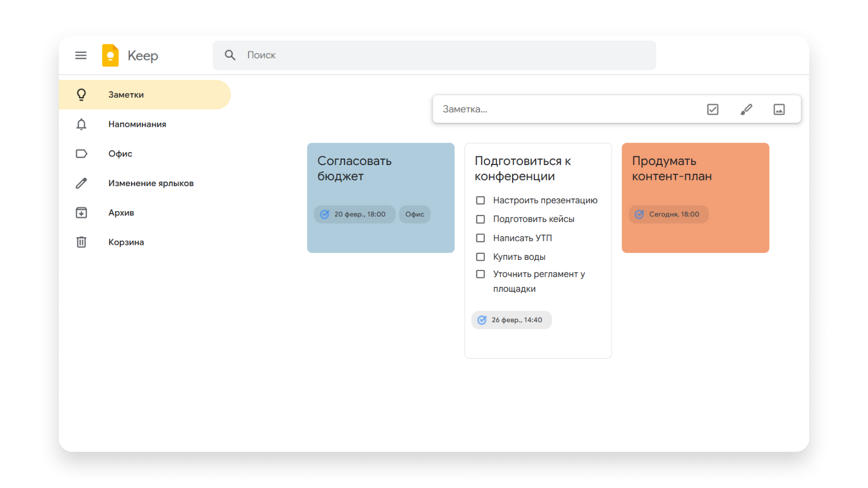
Task: Switch to the Офис label section
Action: pyautogui.click(x=120, y=154)
